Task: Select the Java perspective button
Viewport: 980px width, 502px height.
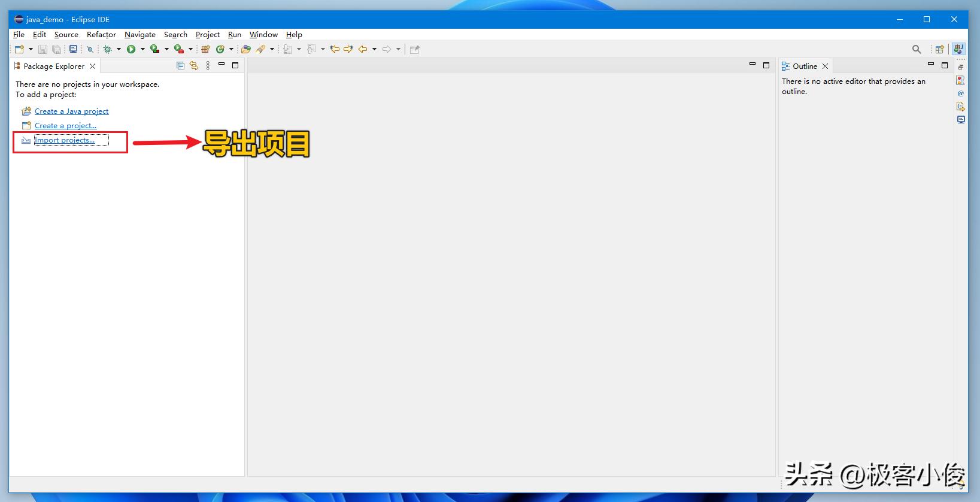Action: point(959,49)
